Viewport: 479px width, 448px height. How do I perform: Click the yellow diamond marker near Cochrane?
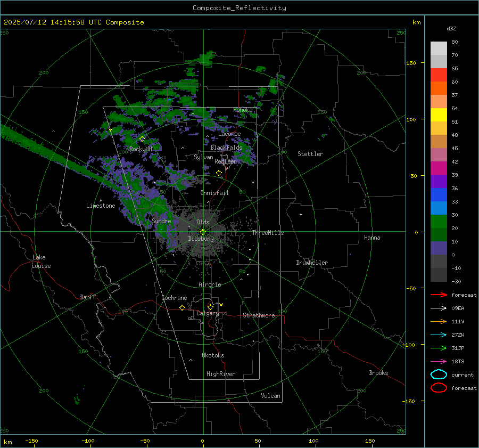[182, 308]
